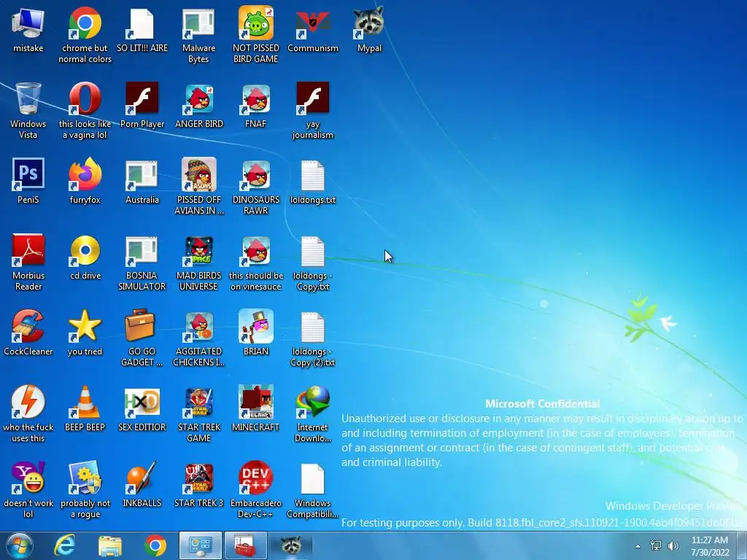Open the 'Malware Bytes' shortcut
747x560 pixels.
pos(198,23)
